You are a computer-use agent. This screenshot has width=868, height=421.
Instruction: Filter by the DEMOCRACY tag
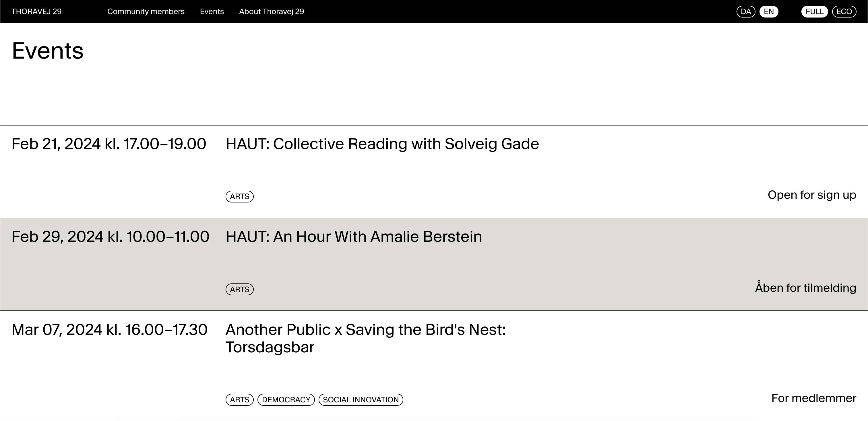tap(286, 400)
